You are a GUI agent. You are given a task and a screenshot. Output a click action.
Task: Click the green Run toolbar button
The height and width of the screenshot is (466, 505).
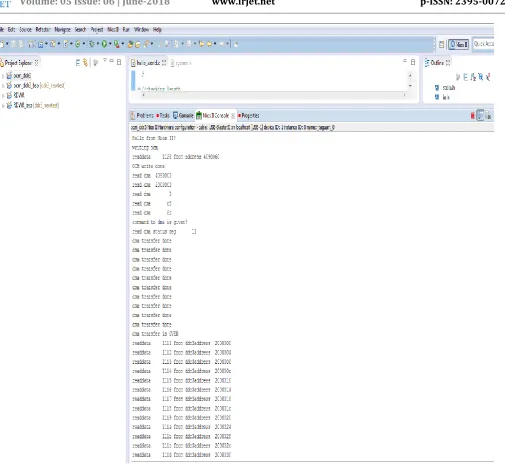tap(104, 44)
